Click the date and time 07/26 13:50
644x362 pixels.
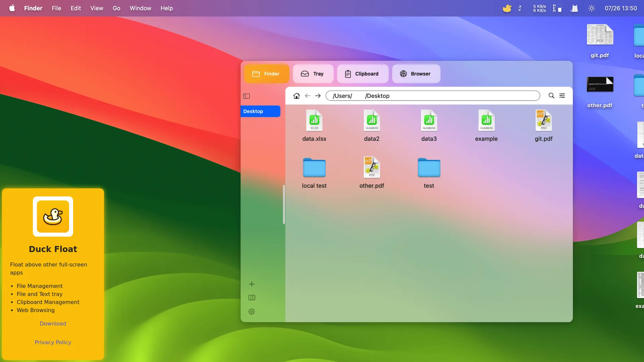click(x=621, y=8)
